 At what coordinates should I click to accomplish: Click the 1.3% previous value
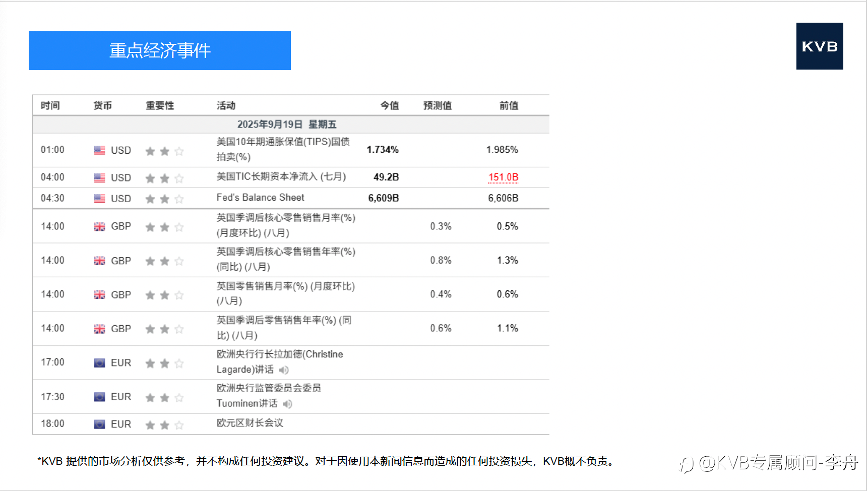click(508, 260)
